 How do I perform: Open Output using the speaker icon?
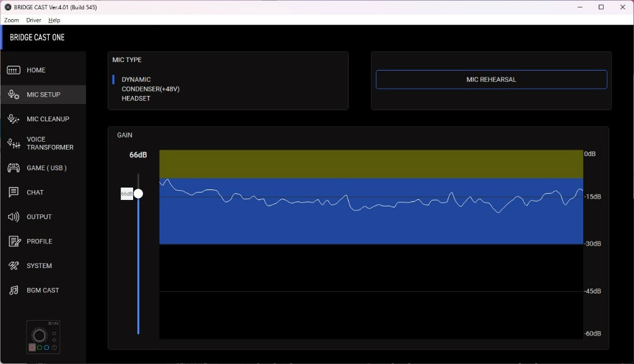tap(14, 217)
